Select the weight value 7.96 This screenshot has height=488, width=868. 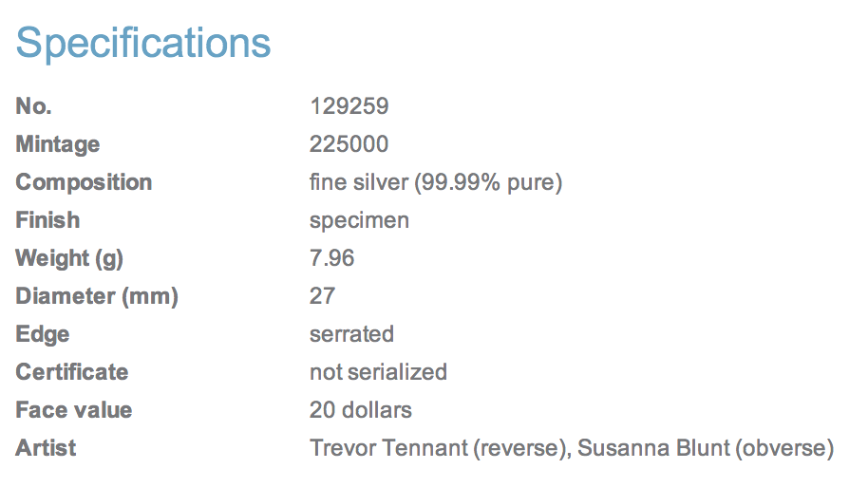tap(331, 258)
